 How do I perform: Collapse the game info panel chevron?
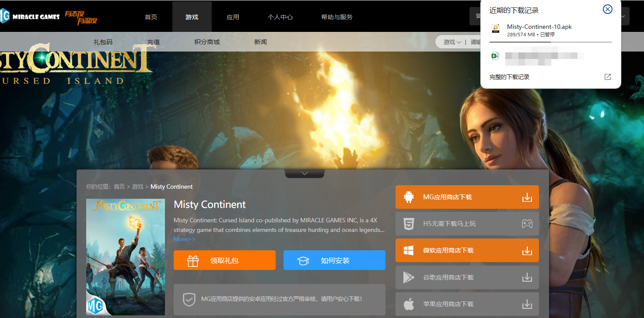click(304, 173)
